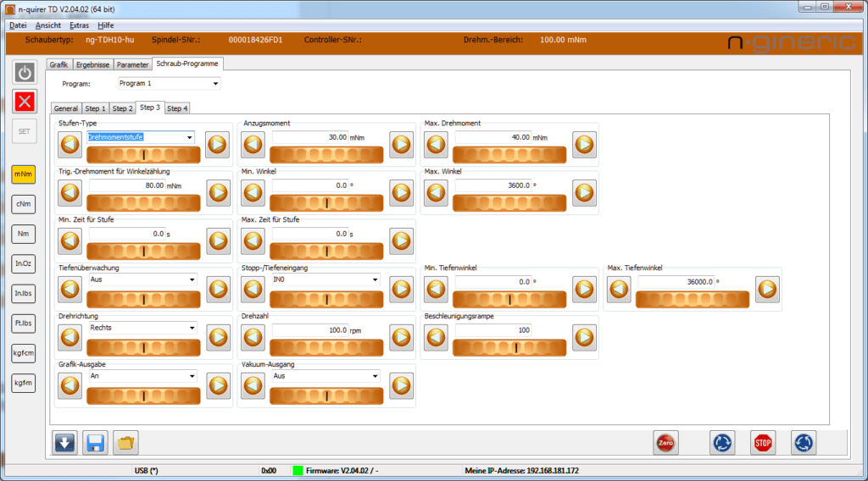Click the download arrow icon at bottom left

(x=64, y=442)
